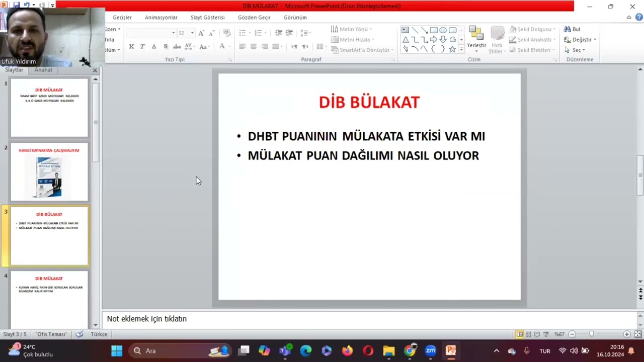
Task: Click right-to-left text direction icon
Action: 305,47
